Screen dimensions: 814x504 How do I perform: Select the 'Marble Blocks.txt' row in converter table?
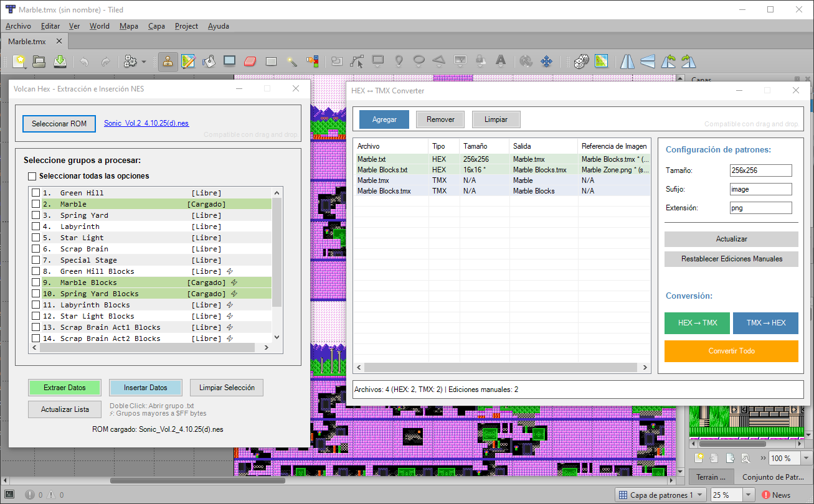click(502, 170)
